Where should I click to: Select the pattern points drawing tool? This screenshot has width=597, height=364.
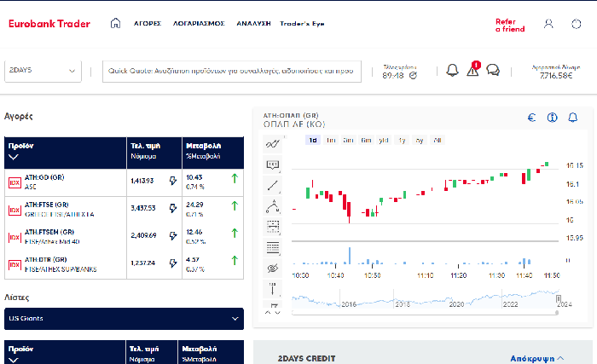(x=273, y=206)
